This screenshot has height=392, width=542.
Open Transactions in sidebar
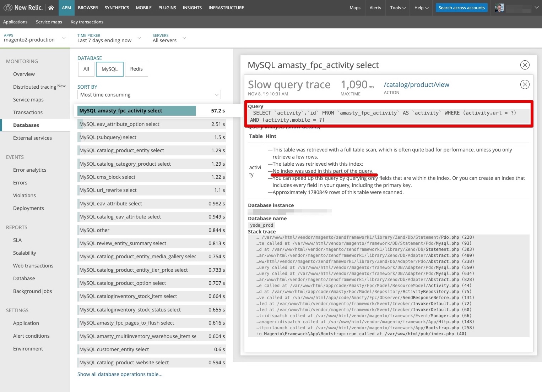pos(28,112)
